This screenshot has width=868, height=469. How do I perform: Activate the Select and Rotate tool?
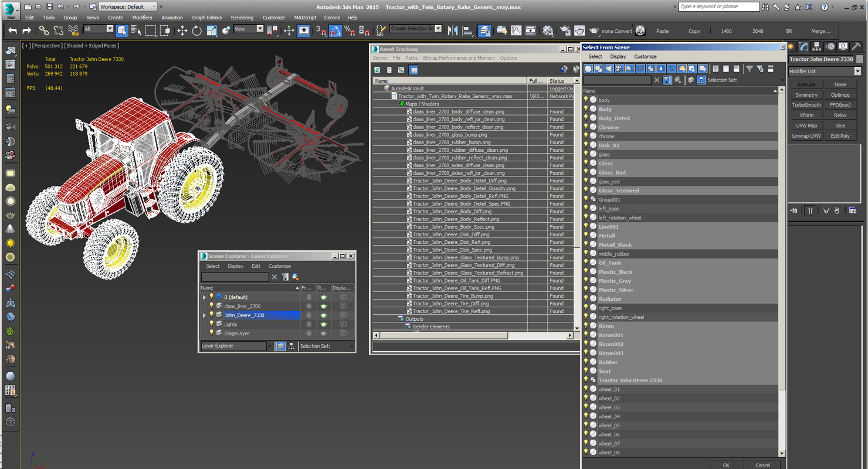click(196, 31)
